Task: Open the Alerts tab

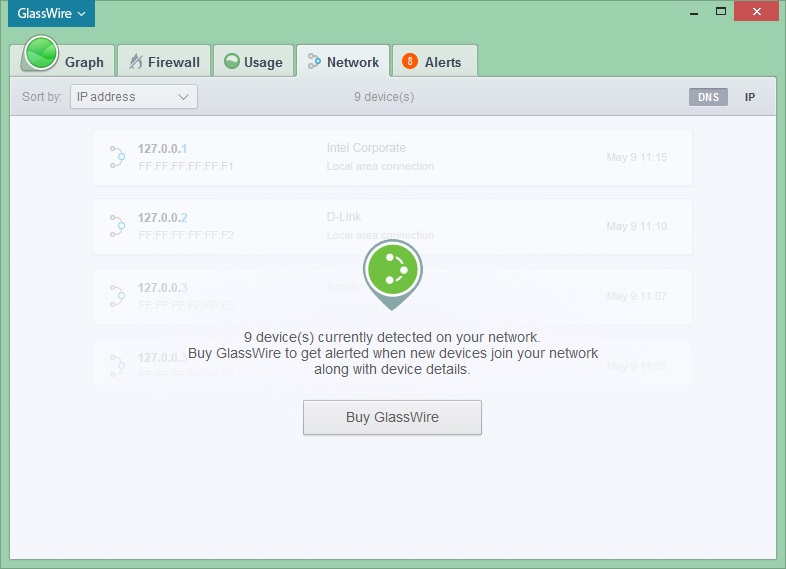Action: [x=435, y=62]
